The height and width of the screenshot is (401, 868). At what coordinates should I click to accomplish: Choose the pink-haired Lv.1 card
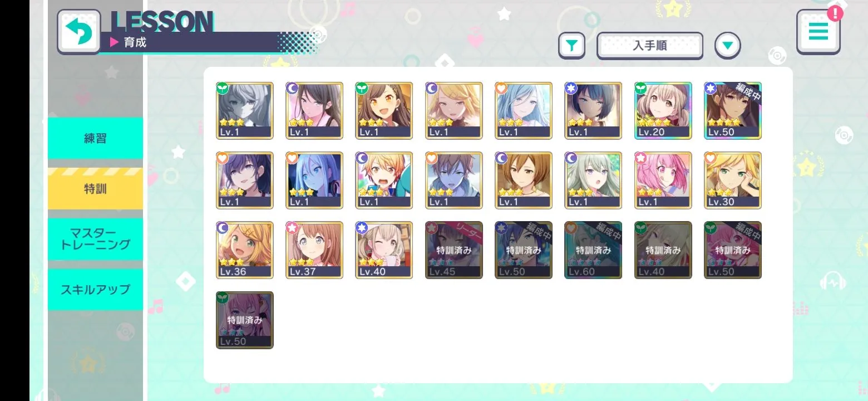[x=663, y=180]
